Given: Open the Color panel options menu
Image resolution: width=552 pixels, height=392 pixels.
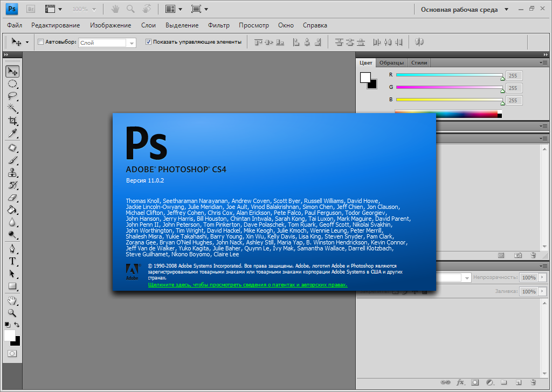Looking at the screenshot, I should click(543, 62).
